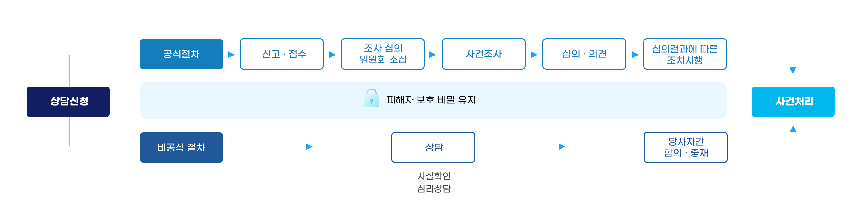Click the 피해자 보호 비밀 유지 text
The width and height of the screenshot is (868, 217).
(x=431, y=100)
